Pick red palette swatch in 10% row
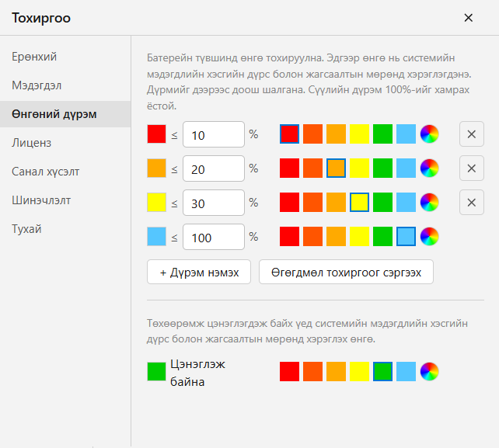Viewport: 499px width, 448px height. pos(289,134)
